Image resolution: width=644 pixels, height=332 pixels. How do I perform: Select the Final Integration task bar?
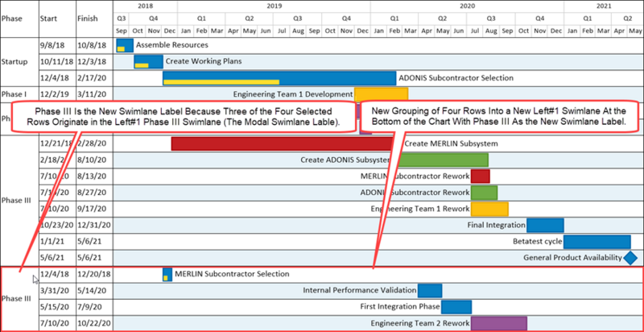(x=546, y=225)
